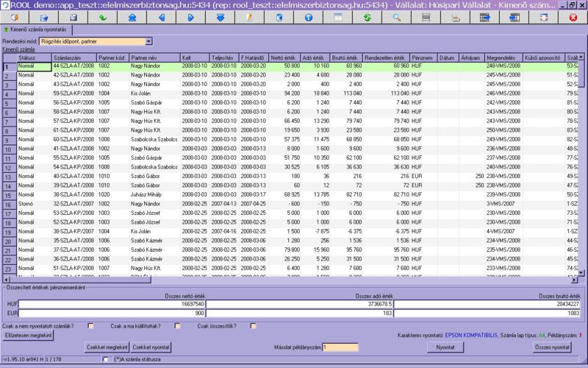Select the 'A számla státusza' radio button
Viewport: 588px width, 368px height.
click(x=107, y=358)
